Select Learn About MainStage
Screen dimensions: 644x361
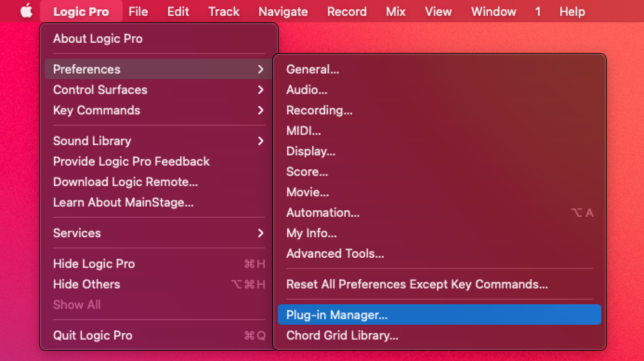[159, 202]
